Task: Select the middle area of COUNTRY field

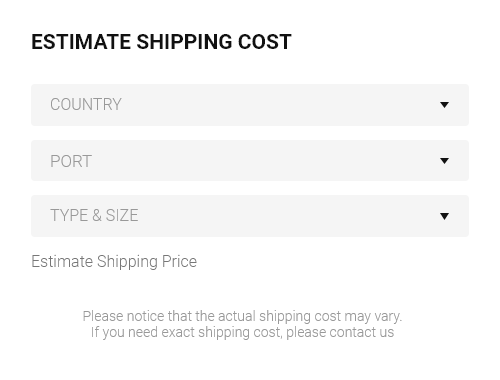Action: [x=250, y=105]
